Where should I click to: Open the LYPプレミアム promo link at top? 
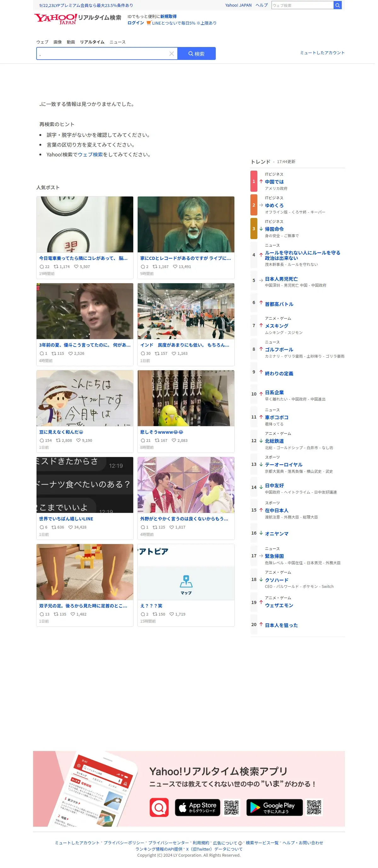86,5
